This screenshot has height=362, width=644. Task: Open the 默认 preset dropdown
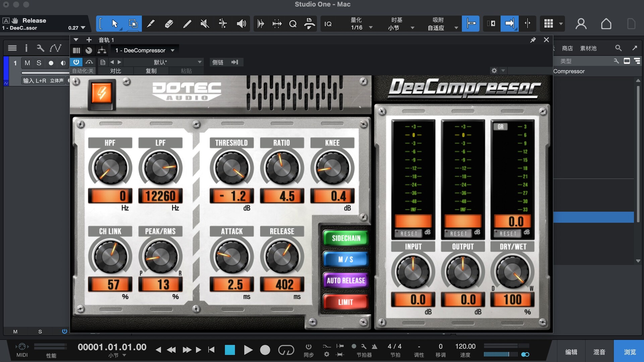tap(163, 62)
